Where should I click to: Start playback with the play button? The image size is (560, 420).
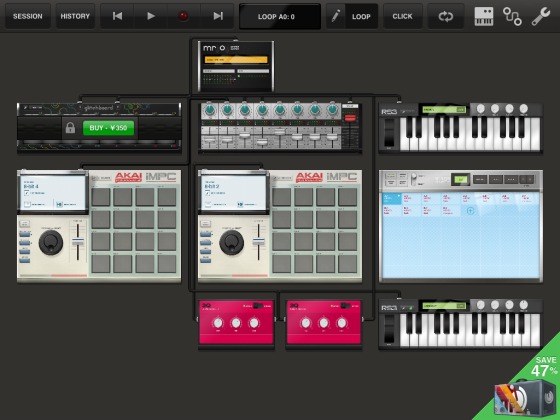(x=151, y=16)
